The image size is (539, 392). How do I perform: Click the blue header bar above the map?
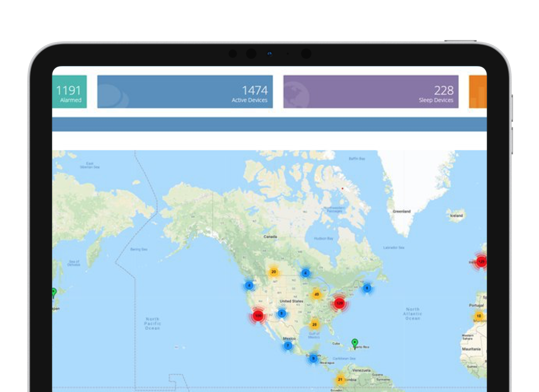tap(269, 124)
